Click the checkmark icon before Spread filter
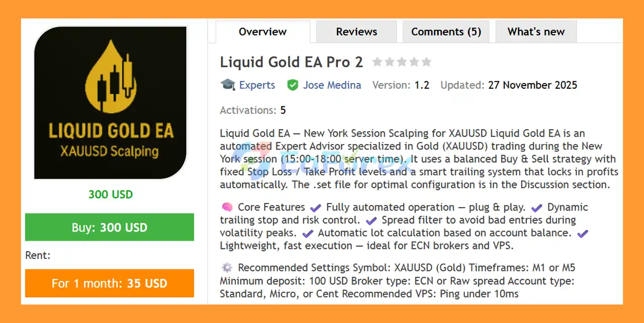Screen dimensions: 644x323 tap(371, 220)
